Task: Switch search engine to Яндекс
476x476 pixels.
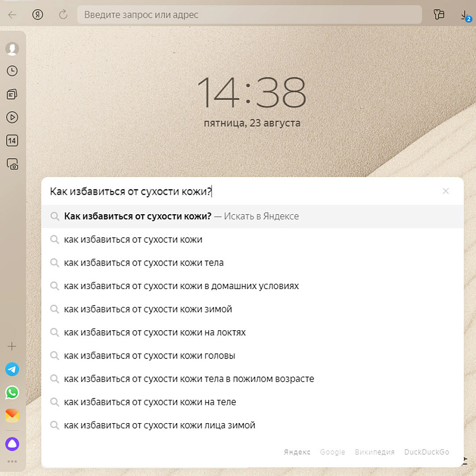Action: pos(297,452)
